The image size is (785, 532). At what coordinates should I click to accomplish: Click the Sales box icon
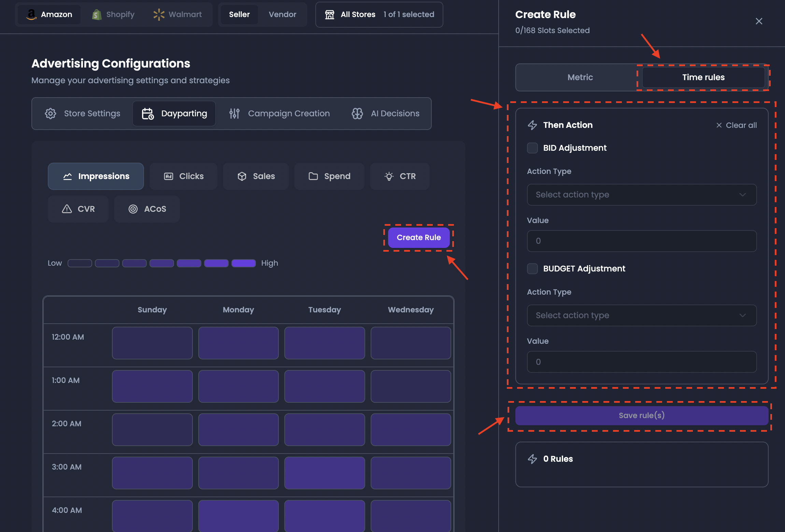(x=242, y=176)
